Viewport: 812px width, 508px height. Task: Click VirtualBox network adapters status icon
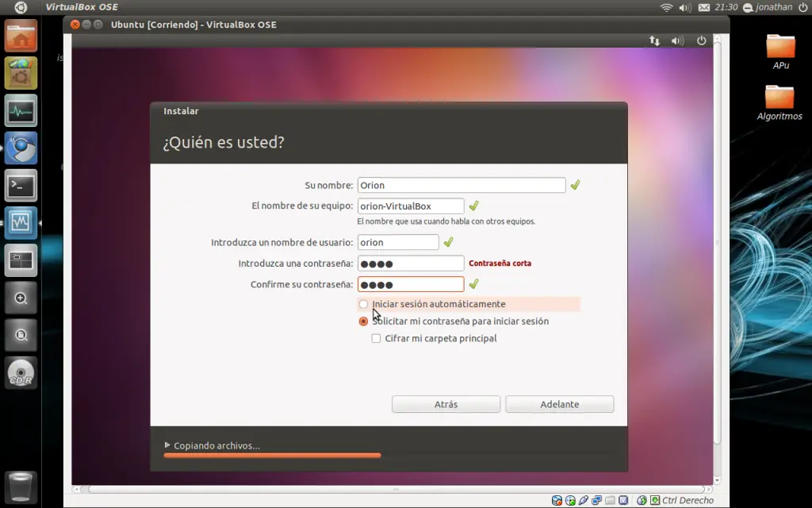coord(596,500)
